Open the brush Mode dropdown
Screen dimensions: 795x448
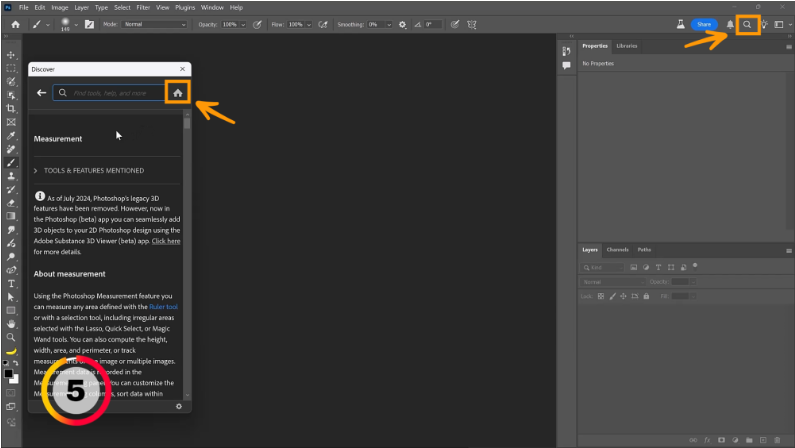154,24
